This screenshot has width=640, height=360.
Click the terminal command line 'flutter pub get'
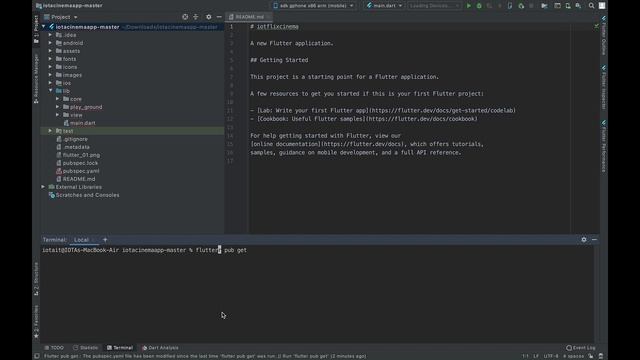[x=221, y=250]
